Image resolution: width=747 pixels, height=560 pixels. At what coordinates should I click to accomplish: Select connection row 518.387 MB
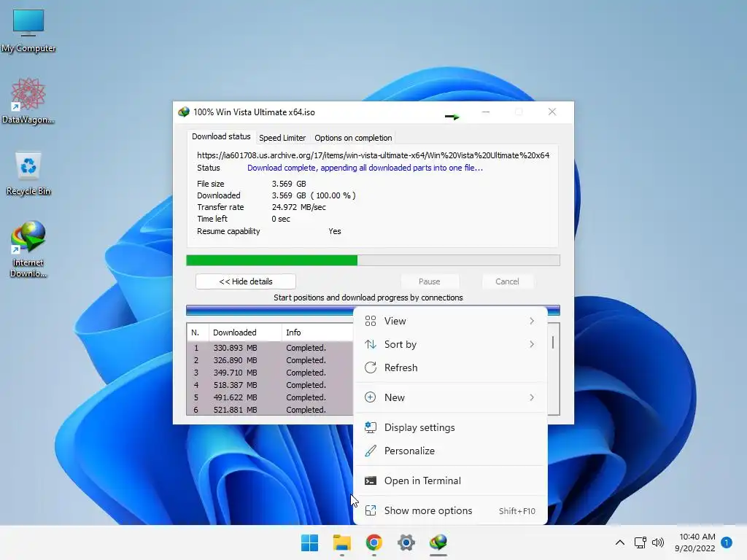(270, 385)
